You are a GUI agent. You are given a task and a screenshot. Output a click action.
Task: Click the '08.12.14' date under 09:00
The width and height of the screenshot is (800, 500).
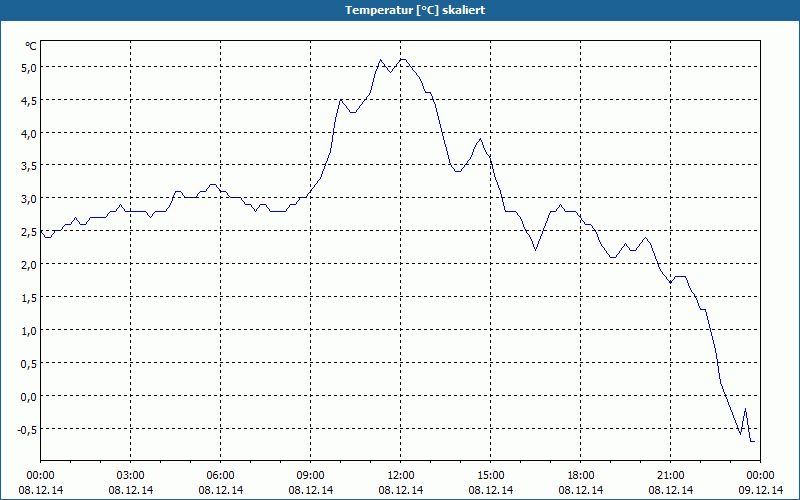(x=311, y=490)
